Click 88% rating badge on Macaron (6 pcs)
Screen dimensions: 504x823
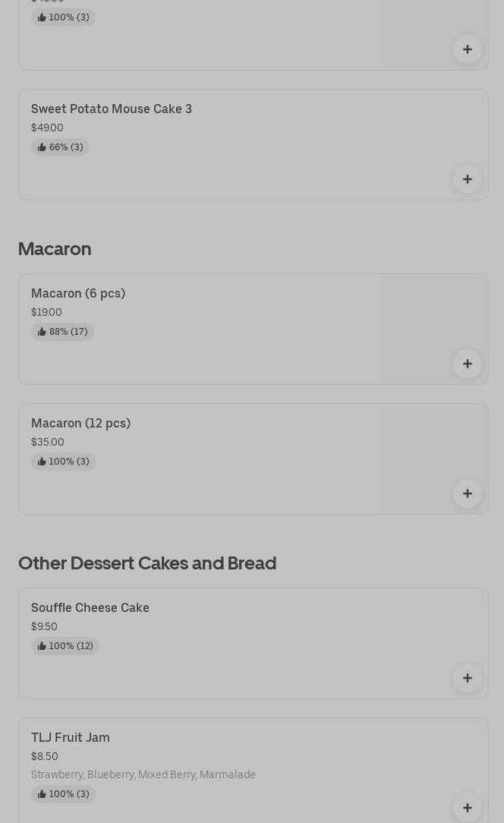(x=62, y=332)
